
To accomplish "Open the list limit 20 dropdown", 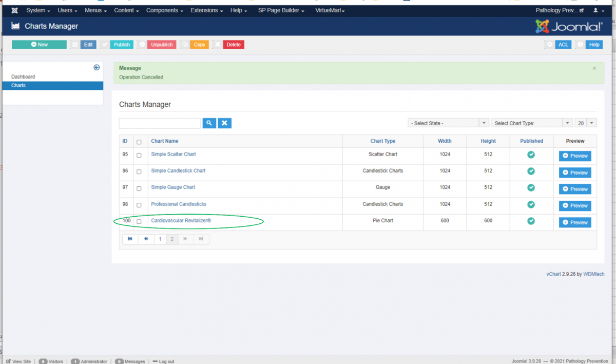I will point(586,123).
